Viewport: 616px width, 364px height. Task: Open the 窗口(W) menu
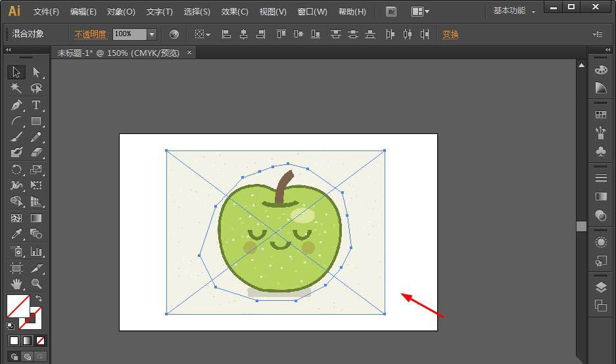[x=312, y=12]
